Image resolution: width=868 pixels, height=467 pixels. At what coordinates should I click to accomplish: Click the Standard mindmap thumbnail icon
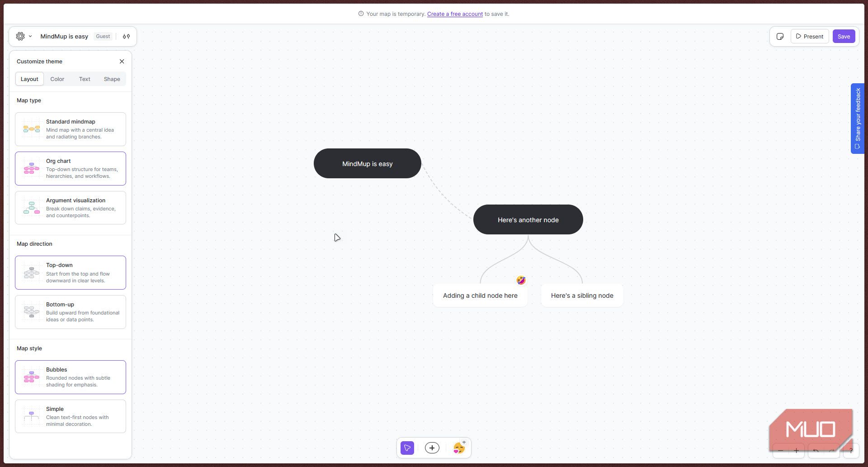click(x=32, y=129)
